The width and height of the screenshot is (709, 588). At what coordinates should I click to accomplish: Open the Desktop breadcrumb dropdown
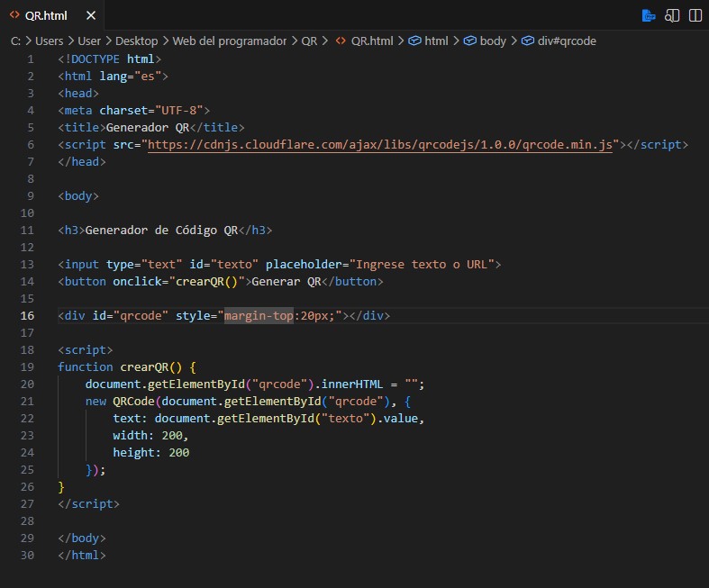click(137, 41)
